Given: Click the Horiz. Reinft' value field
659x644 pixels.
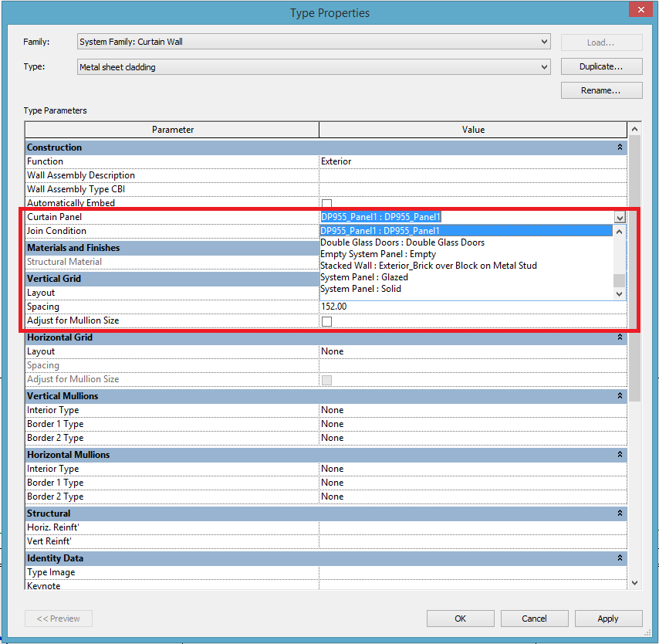Looking at the screenshot, I should (473, 527).
